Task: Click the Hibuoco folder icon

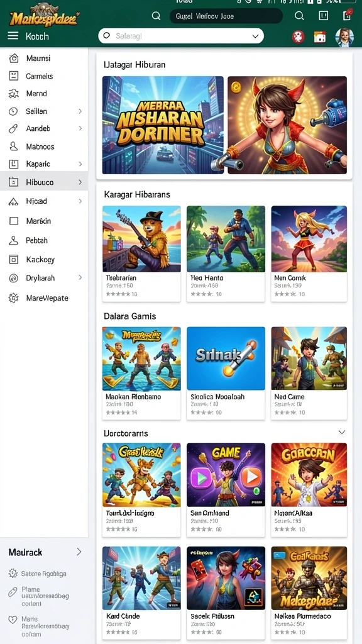Action: click(x=14, y=182)
